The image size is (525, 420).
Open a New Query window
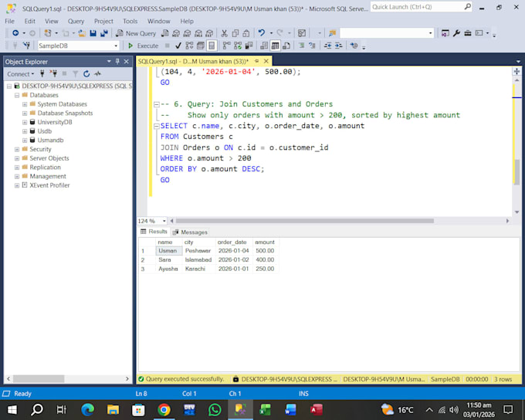(x=136, y=33)
